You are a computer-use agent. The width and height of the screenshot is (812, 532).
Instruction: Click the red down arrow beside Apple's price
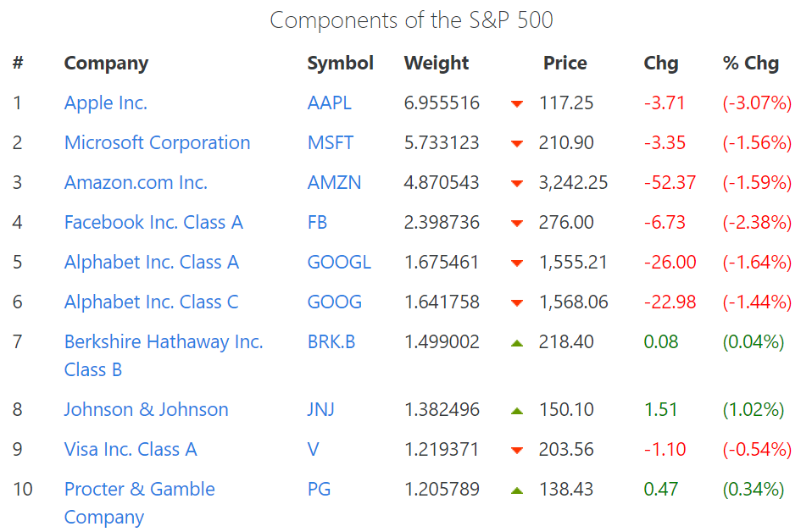coord(517,104)
